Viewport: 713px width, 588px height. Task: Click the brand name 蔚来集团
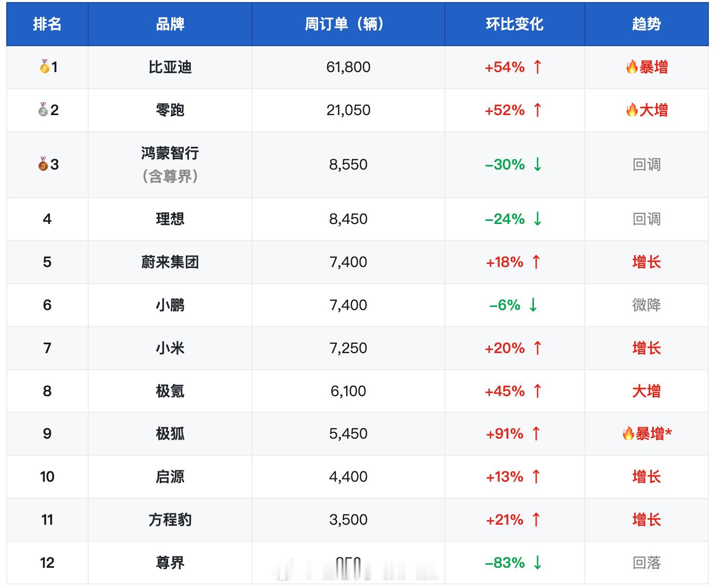170,262
